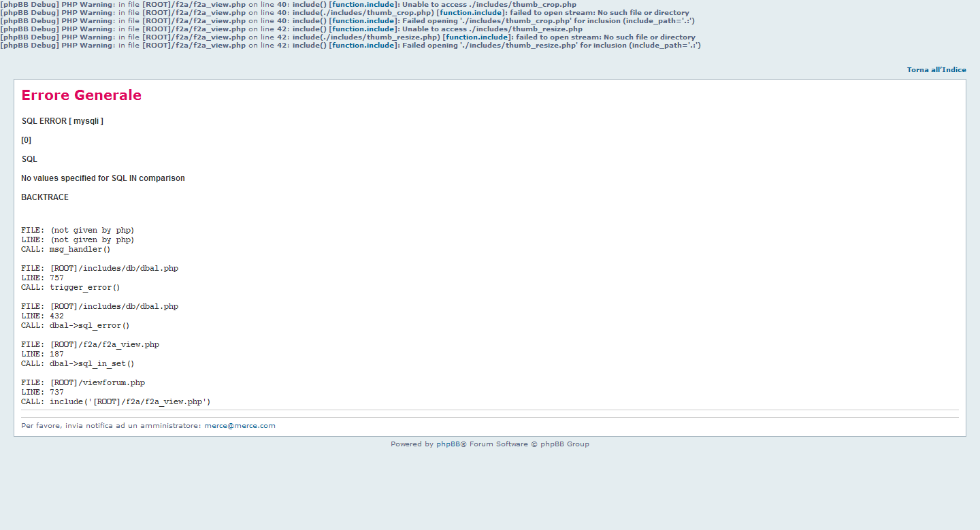Click the 'CALL: trigger_error()' backtrace line

71,288
